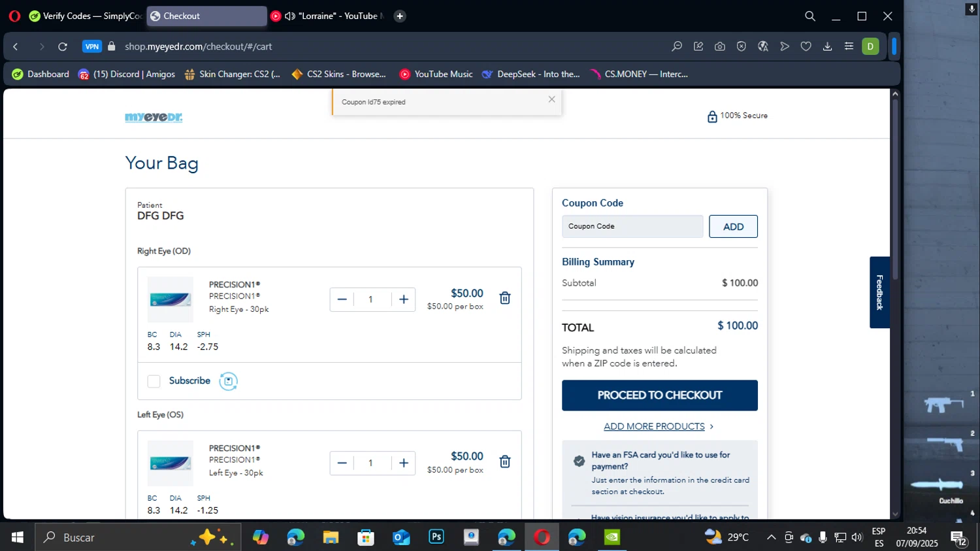Open the Skin Changer CS2 bookmark
The image size is (980, 551).
click(x=233, y=75)
